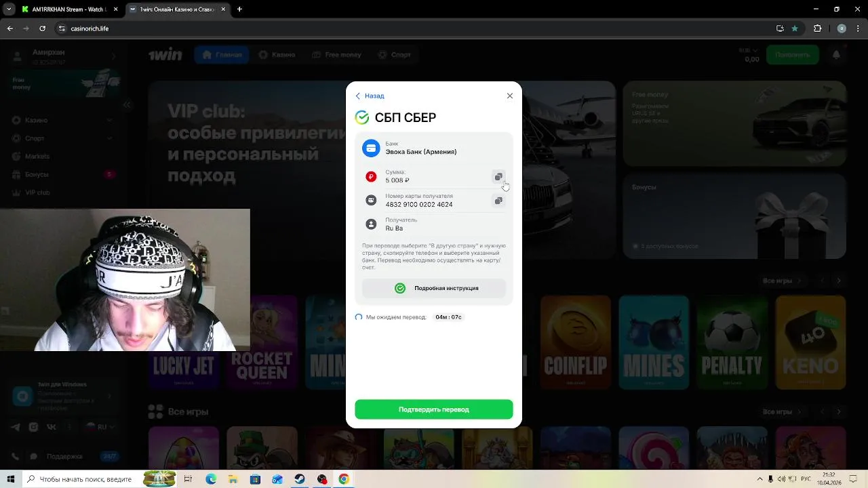Open the tab search dropdown
The height and width of the screenshot is (488, 868).
9,9
